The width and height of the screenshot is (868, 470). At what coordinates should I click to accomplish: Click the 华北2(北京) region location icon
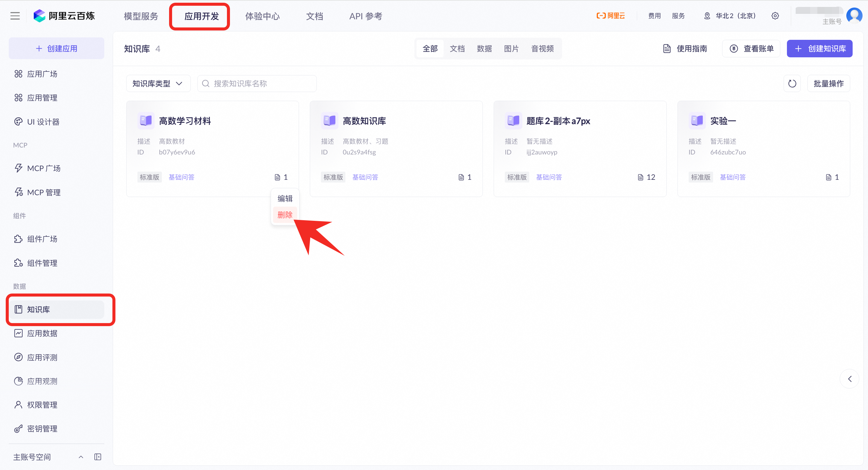(x=707, y=16)
